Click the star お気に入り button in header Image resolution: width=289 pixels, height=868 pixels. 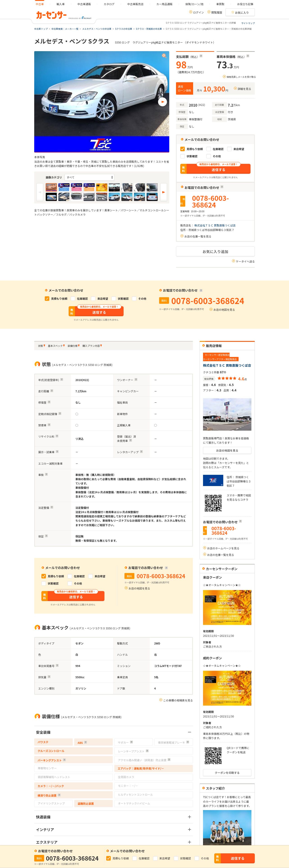240,12
